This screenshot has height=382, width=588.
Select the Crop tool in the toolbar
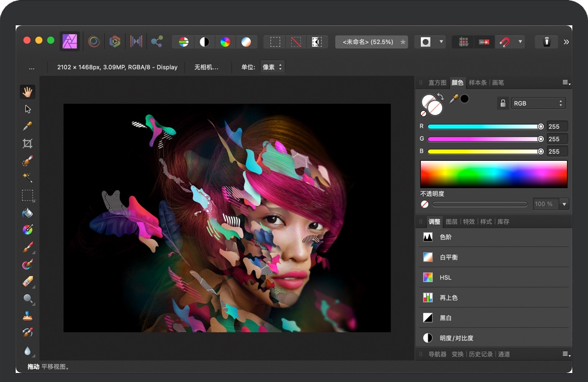(x=27, y=143)
